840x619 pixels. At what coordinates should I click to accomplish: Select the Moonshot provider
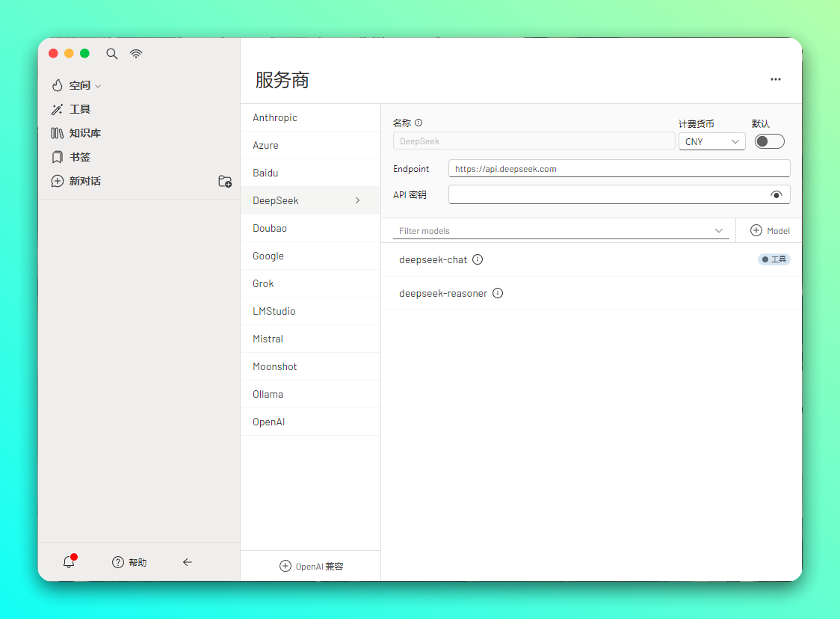(310, 366)
